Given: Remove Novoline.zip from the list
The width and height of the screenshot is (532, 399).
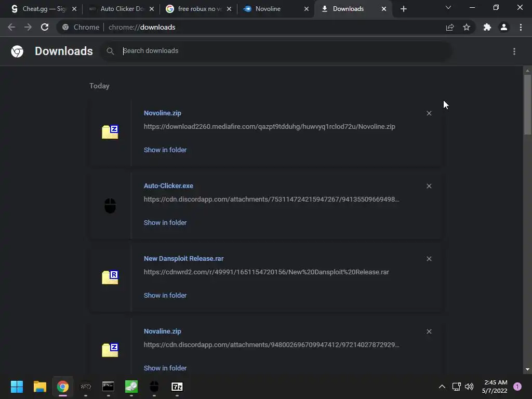Looking at the screenshot, I should tap(429, 113).
